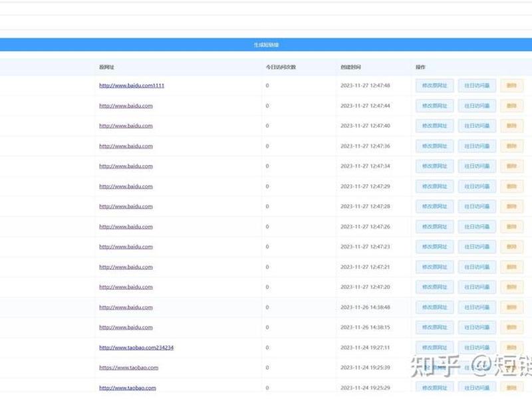The height and width of the screenshot is (399, 532).
Task: Click 删除 in the 12:47:40 row
Action: click(x=511, y=126)
